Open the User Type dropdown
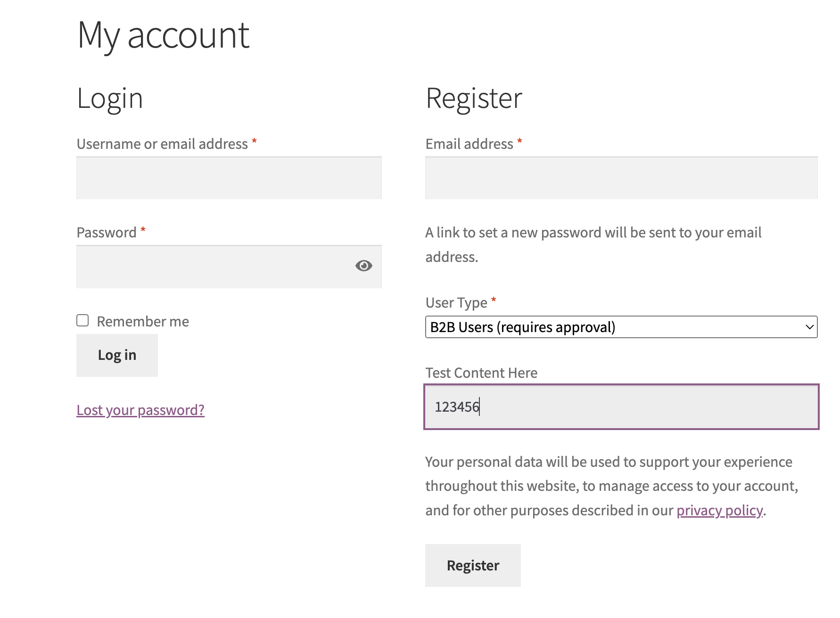The image size is (840, 618). pyautogui.click(x=621, y=327)
